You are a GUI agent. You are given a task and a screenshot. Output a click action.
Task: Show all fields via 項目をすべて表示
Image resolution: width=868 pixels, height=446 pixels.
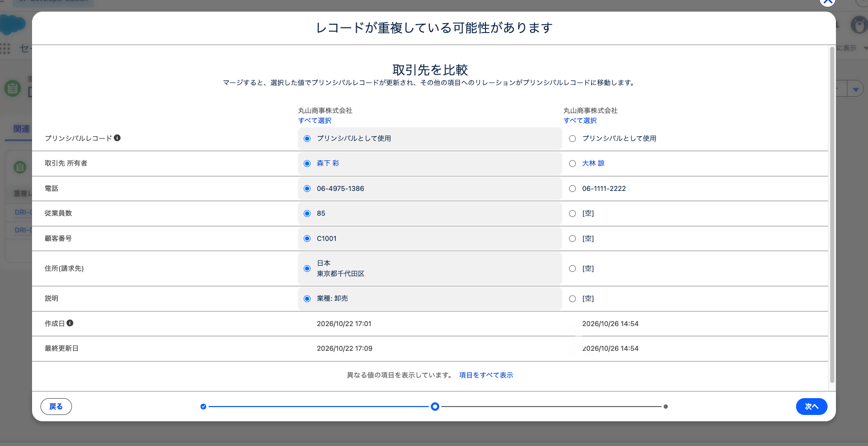click(x=486, y=375)
